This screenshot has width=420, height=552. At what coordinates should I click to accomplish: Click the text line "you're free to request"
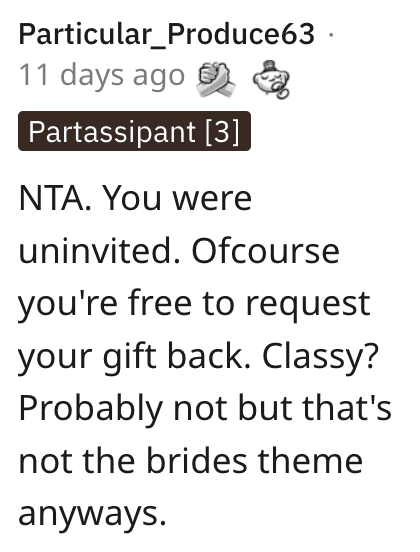pos(194,305)
